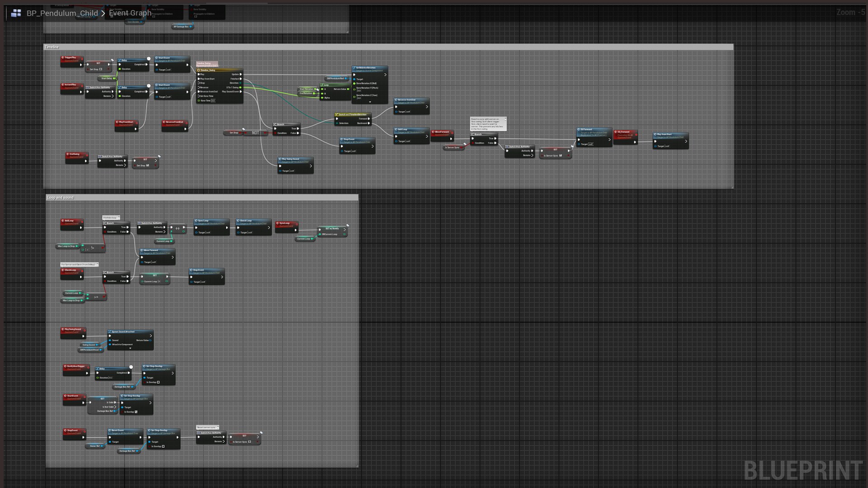This screenshot has width=868, height=488.
Task: Click the Duration input field on NotifyNonTrigger Delay
Action: coord(110,378)
